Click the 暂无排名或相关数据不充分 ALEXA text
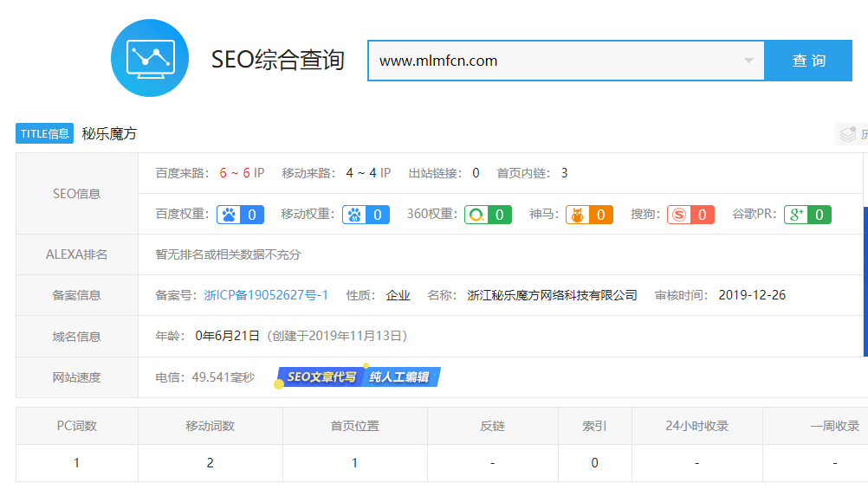Screen dimensions: 868x489 [228, 254]
